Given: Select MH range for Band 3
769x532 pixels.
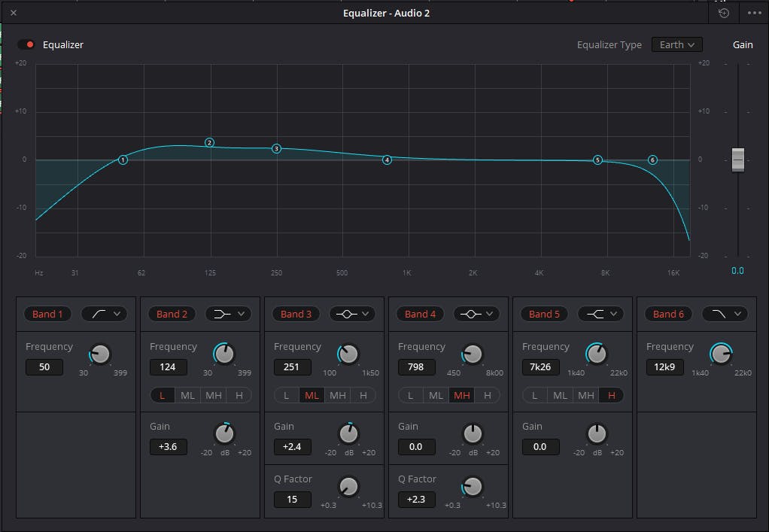Looking at the screenshot, I should pyautogui.click(x=337, y=395).
